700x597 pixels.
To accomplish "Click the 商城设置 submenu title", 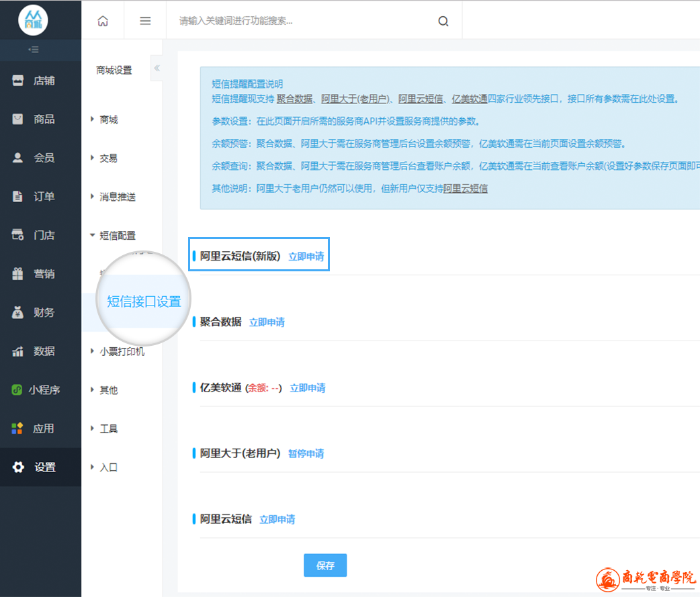I will click(114, 70).
